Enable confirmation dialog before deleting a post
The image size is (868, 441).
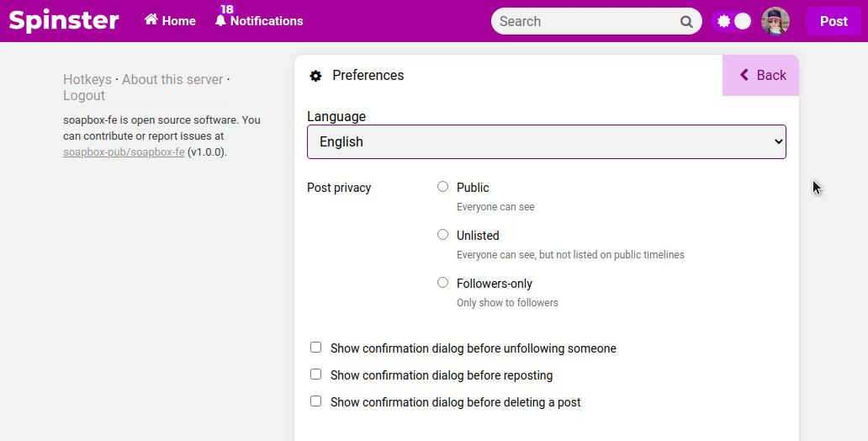(315, 401)
